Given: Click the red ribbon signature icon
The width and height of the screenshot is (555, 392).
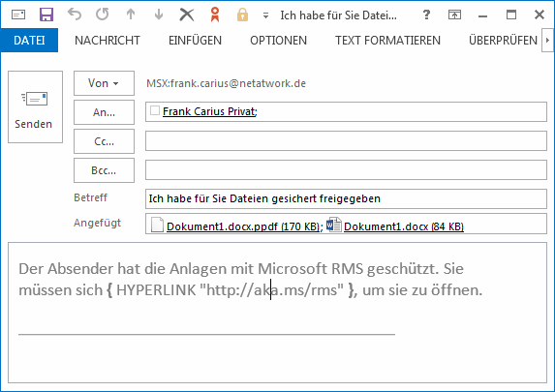Looking at the screenshot, I should click(x=215, y=15).
